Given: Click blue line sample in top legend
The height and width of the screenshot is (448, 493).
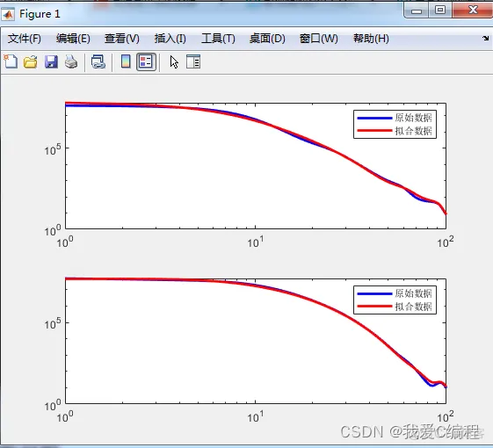Looking at the screenshot, I should (374, 119).
